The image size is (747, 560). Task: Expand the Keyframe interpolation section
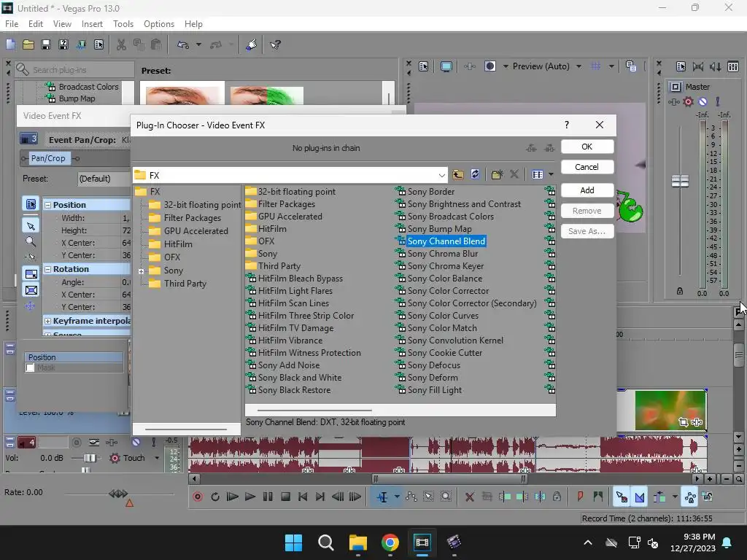pyautogui.click(x=47, y=322)
